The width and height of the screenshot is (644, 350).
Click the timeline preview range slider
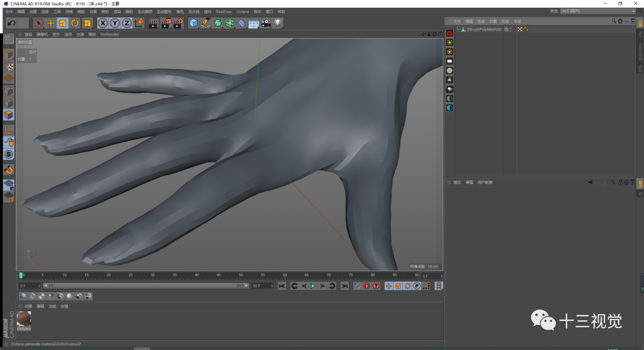pyautogui.click(x=146, y=286)
